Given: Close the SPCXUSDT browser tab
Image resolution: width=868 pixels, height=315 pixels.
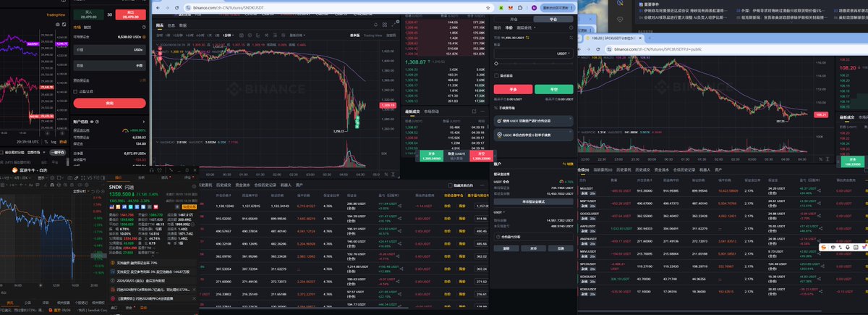Looking at the screenshot, I should [x=640, y=38].
